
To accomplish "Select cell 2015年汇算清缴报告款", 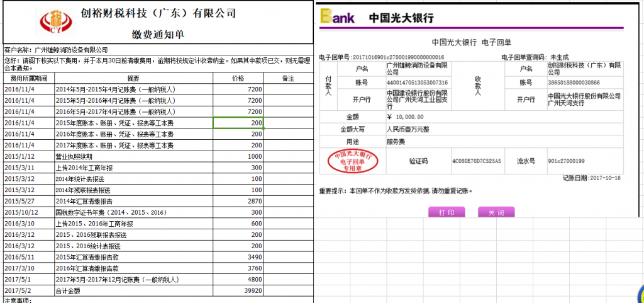I will click(133, 258).
